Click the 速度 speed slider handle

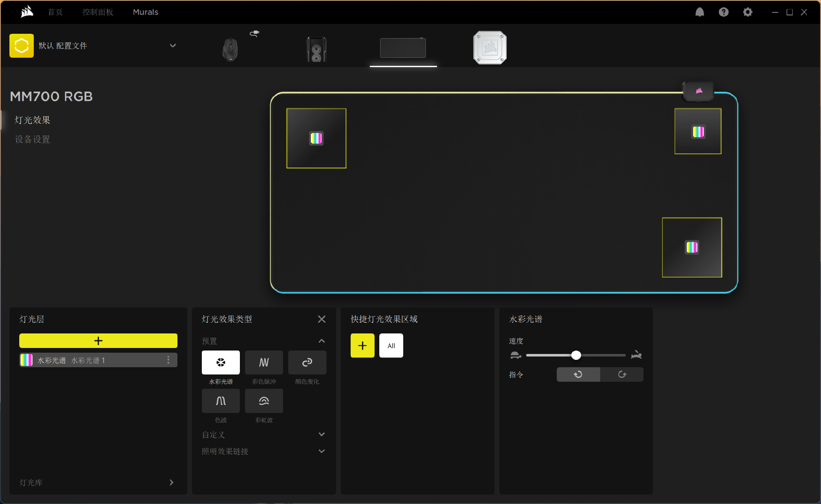(576, 355)
